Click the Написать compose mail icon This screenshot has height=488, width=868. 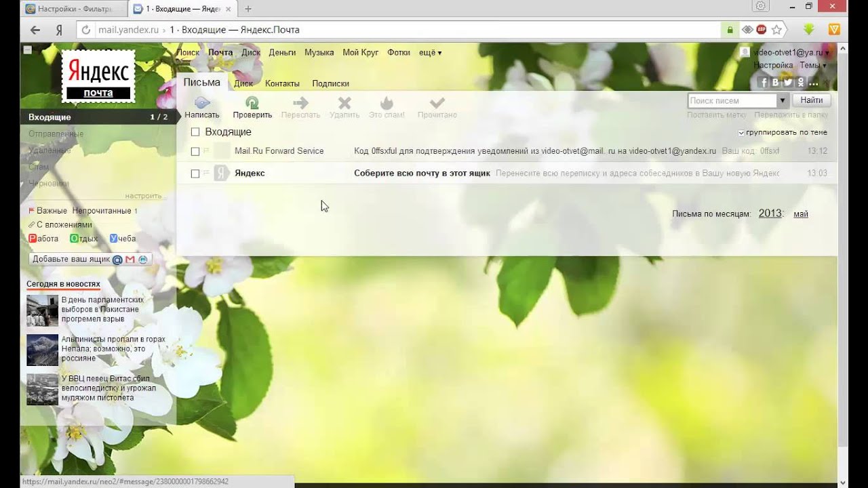[202, 103]
